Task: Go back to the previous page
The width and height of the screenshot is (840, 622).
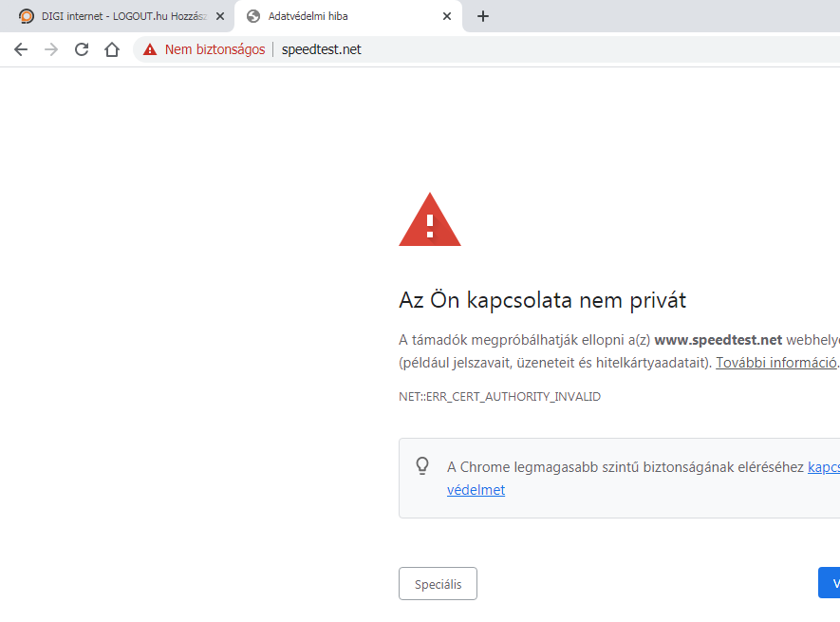Action: 21,49
